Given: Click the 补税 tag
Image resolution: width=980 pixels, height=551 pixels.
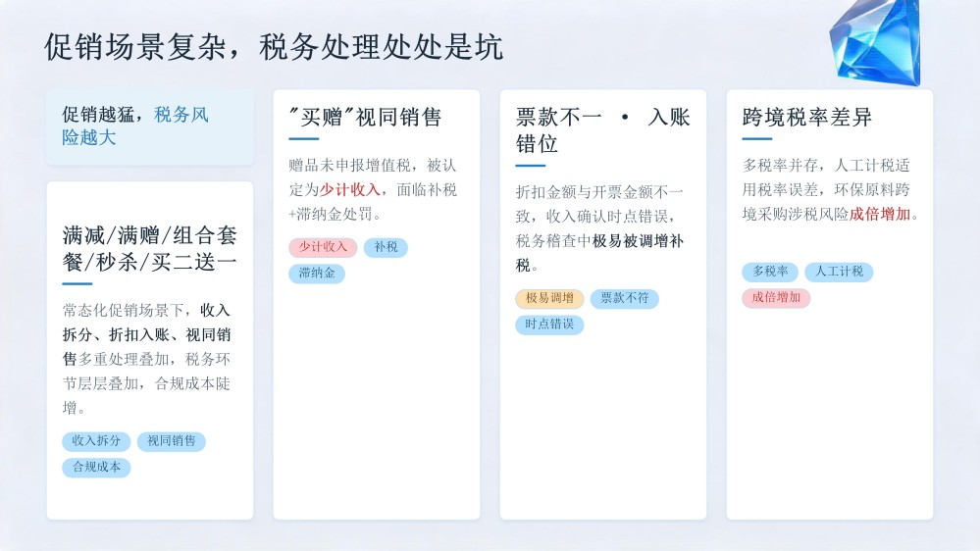Looking at the screenshot, I should [x=386, y=247].
